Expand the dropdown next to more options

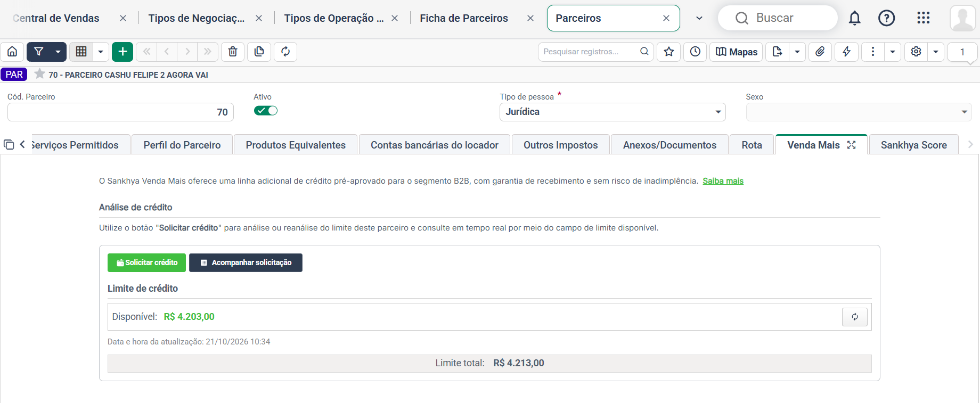[x=893, y=52]
